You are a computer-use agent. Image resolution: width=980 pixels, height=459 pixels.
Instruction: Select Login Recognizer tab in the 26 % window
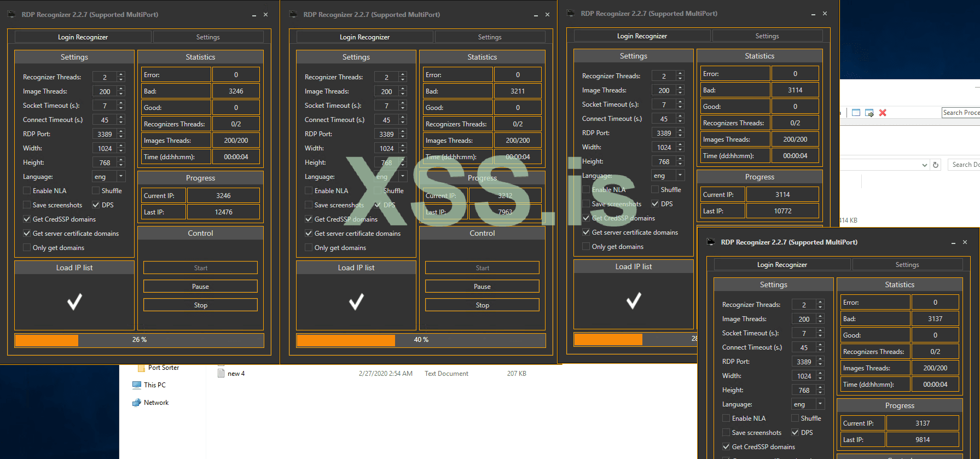(x=83, y=37)
